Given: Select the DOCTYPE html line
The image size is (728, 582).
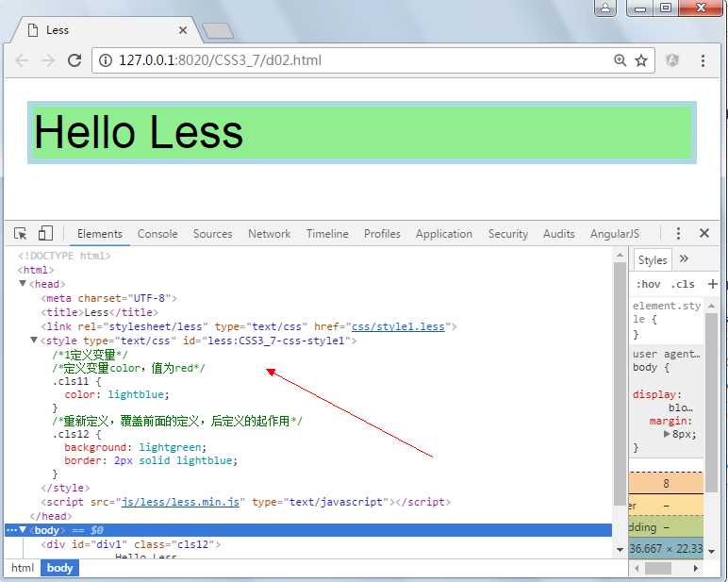Looking at the screenshot, I should [64, 256].
